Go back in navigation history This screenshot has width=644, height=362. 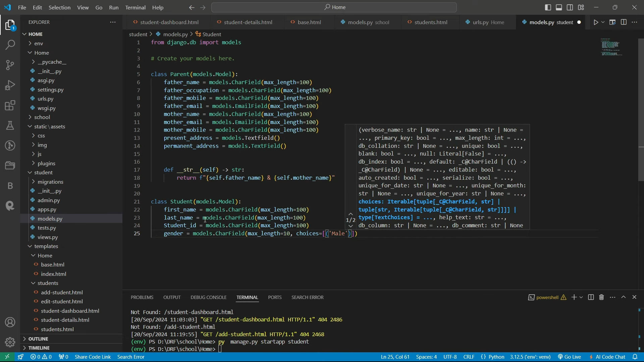192,7
